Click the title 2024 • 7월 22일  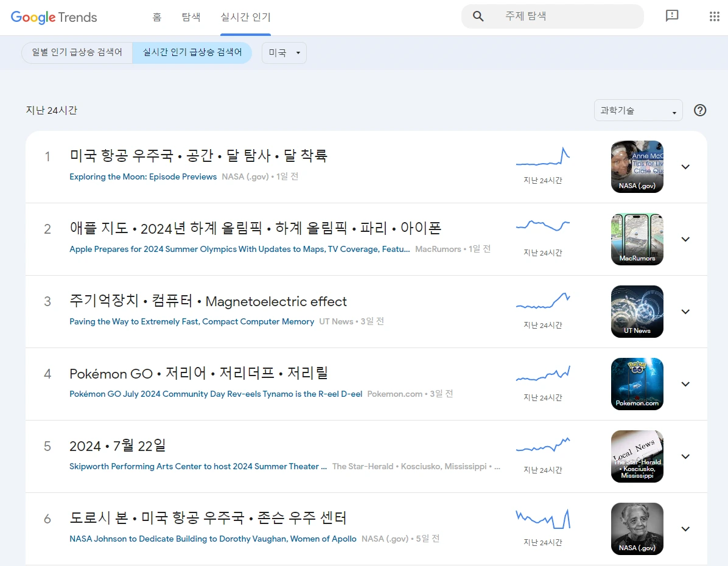click(117, 445)
